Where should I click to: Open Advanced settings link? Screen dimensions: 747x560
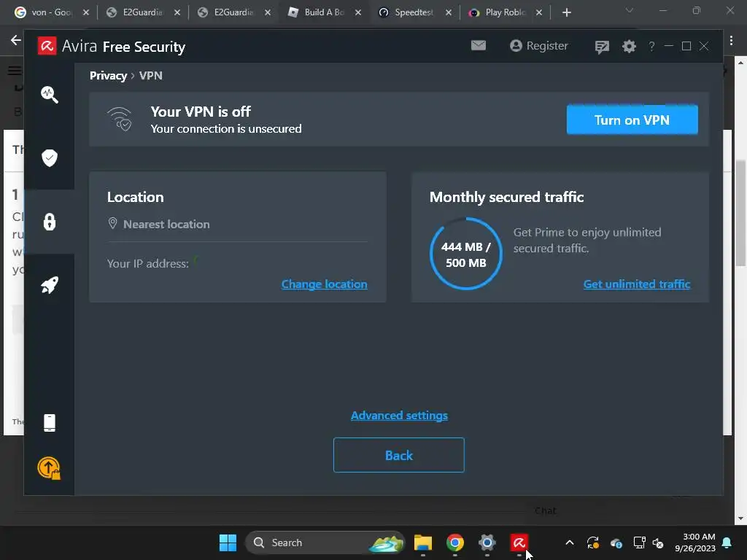[x=399, y=416]
